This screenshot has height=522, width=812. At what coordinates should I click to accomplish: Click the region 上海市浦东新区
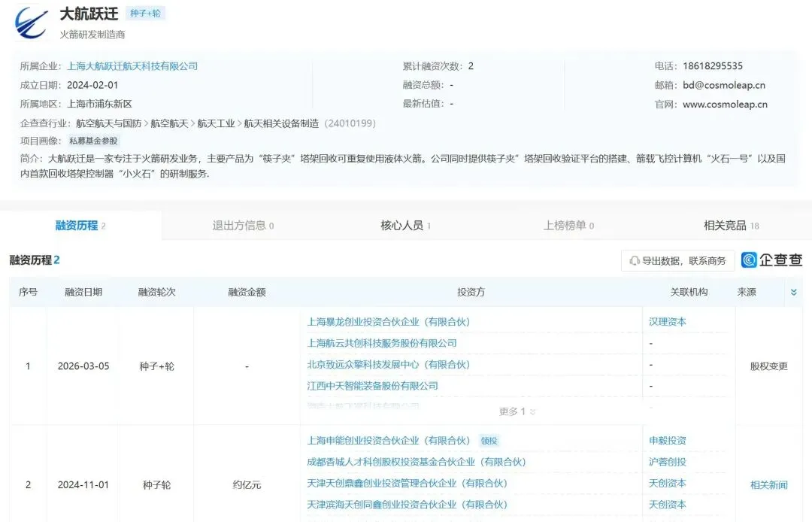tap(99, 104)
